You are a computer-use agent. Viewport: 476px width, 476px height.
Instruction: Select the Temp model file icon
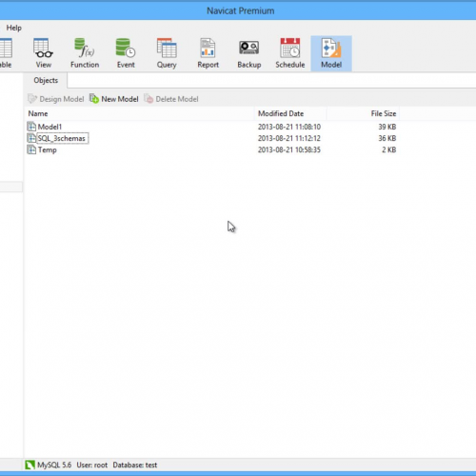(31, 149)
